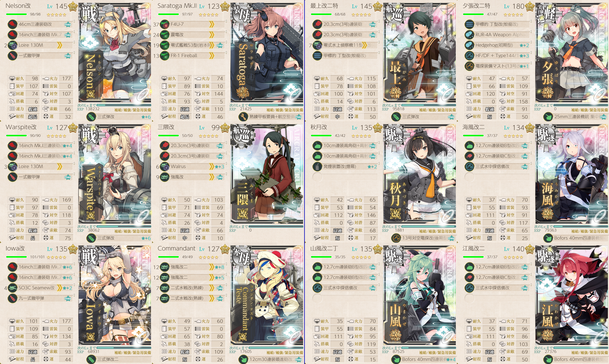
Task: Click Iowa's experience progress bar
Action: coord(124,348)
